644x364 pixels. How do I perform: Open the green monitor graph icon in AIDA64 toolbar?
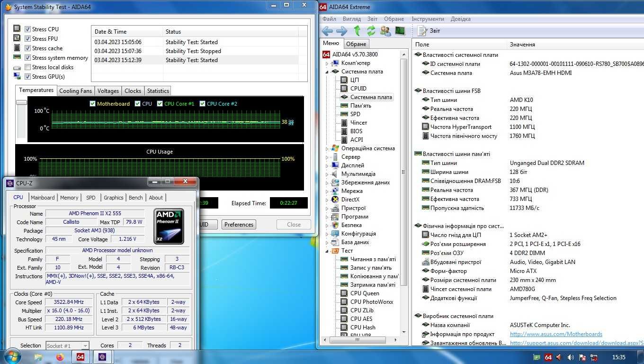coord(400,31)
